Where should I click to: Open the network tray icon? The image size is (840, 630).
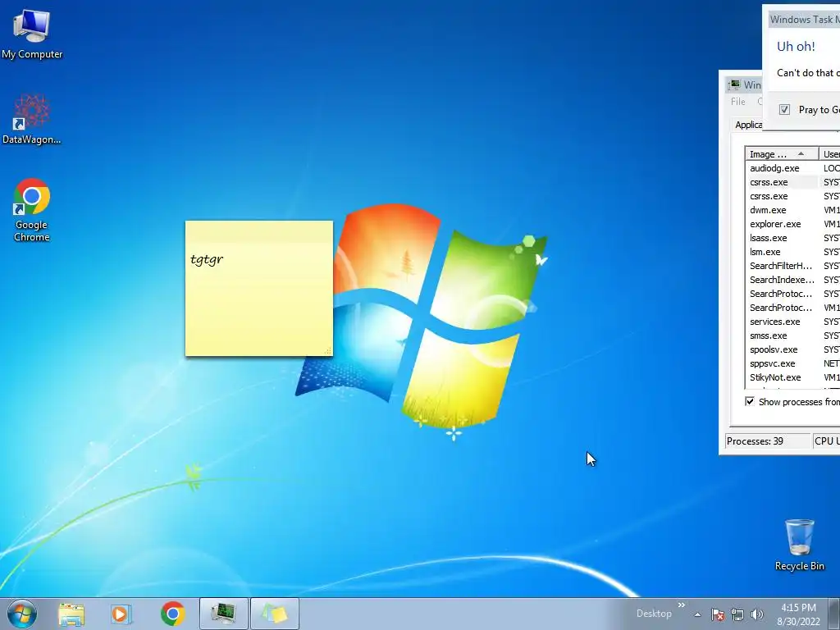[737, 614]
